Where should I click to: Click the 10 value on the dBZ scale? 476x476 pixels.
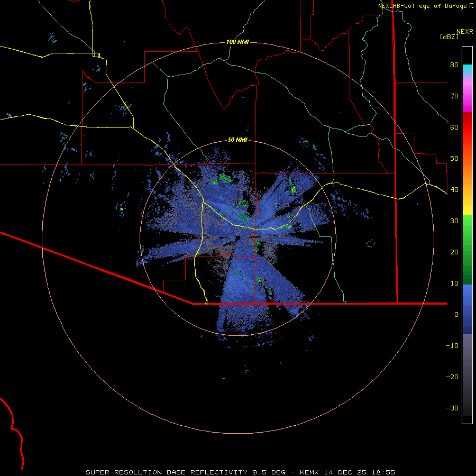click(454, 283)
